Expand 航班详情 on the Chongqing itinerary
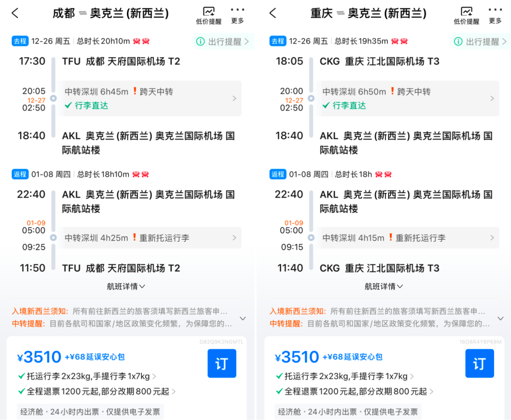 pos(383,286)
